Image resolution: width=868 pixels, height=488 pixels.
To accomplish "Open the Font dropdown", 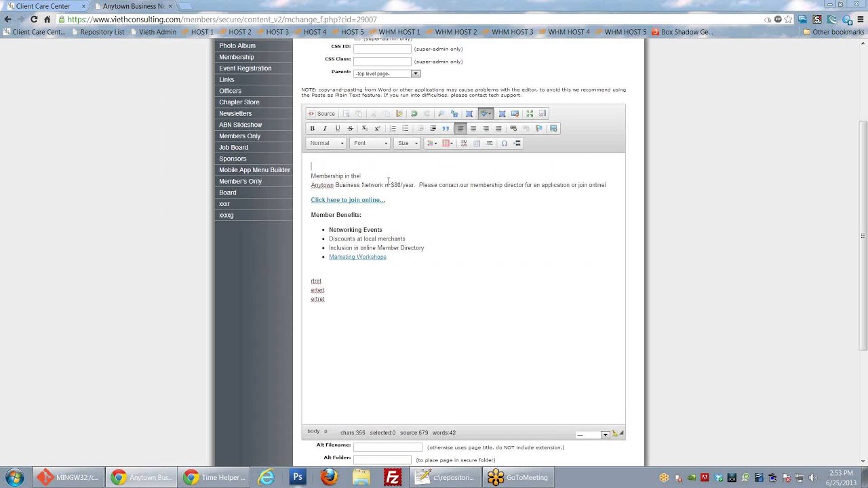I will pyautogui.click(x=370, y=143).
